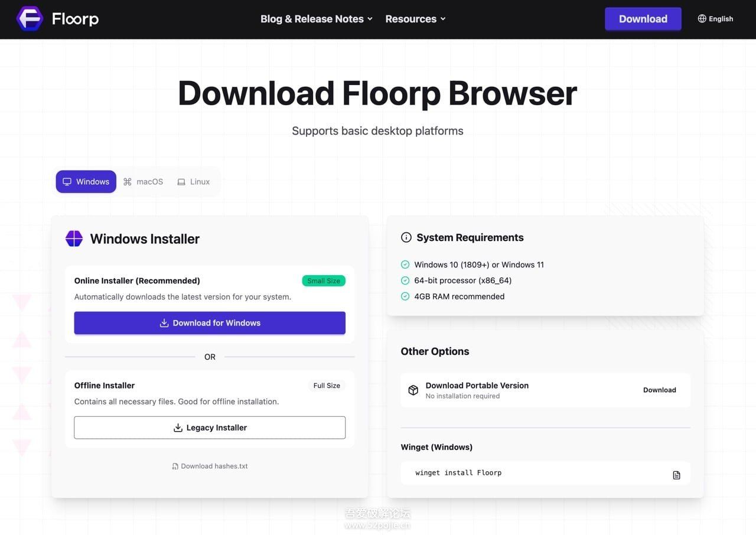Click the Offline Installer title
This screenshot has height=535, width=756.
(105, 385)
